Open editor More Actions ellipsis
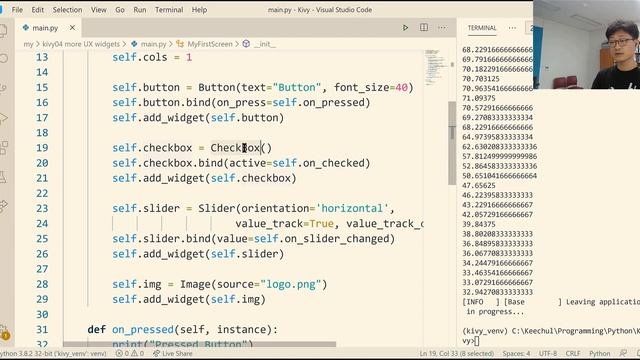Screen dimensions: 640x360 pos(442,28)
